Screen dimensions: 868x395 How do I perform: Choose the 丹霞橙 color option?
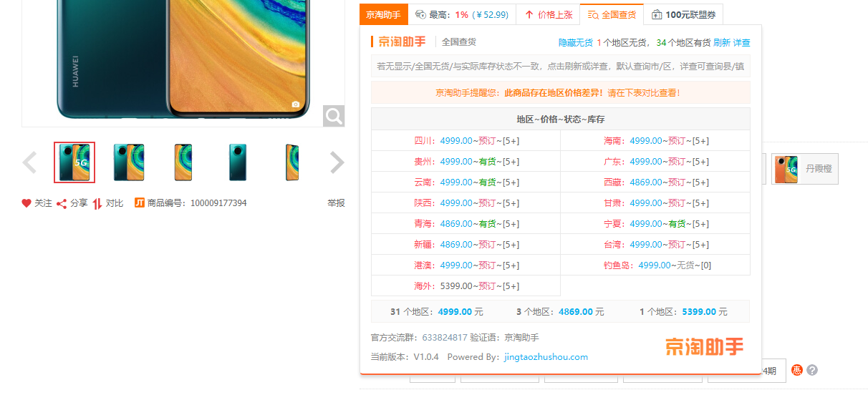point(805,169)
